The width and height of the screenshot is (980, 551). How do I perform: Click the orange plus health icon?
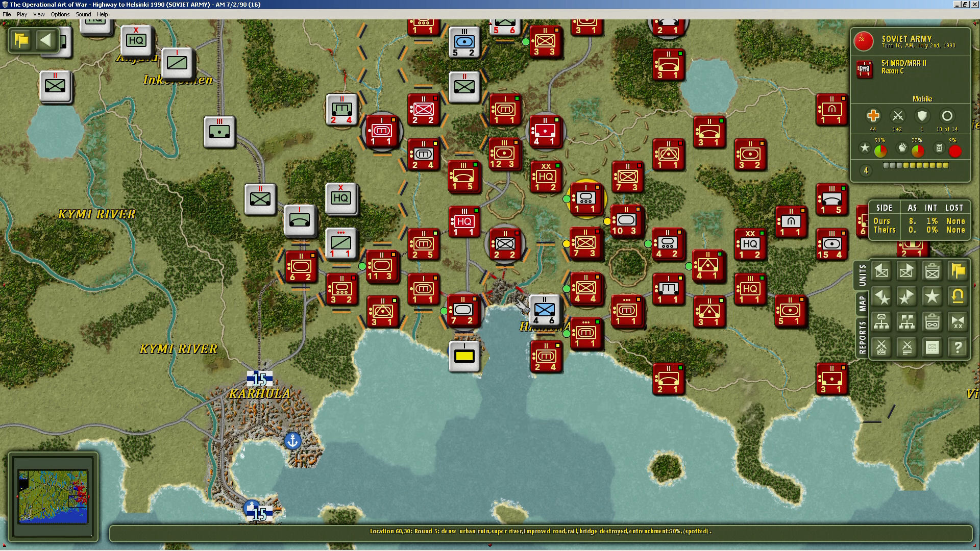coord(873,116)
